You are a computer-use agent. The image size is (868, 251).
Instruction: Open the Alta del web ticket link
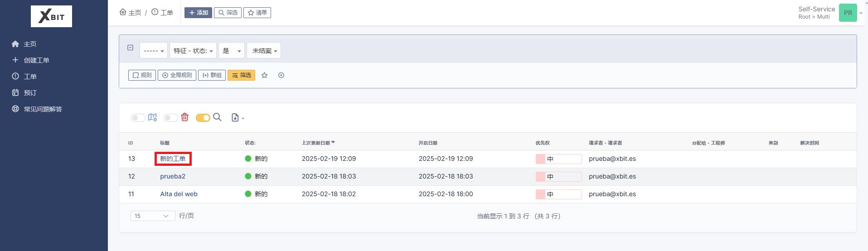coord(179,194)
